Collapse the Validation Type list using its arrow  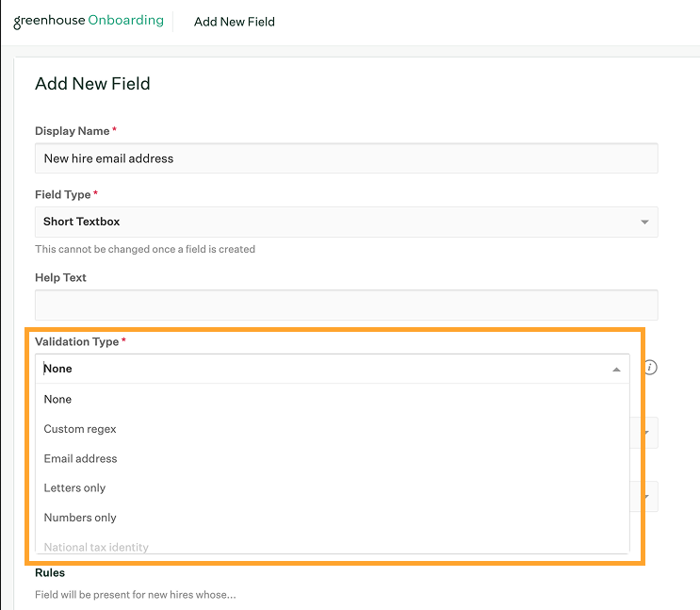[x=616, y=370]
